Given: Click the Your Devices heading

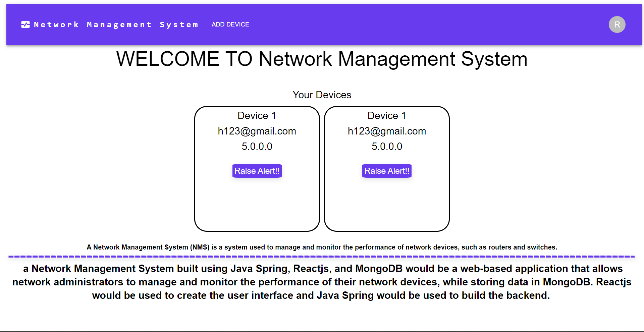Looking at the screenshot, I should click(x=322, y=95).
